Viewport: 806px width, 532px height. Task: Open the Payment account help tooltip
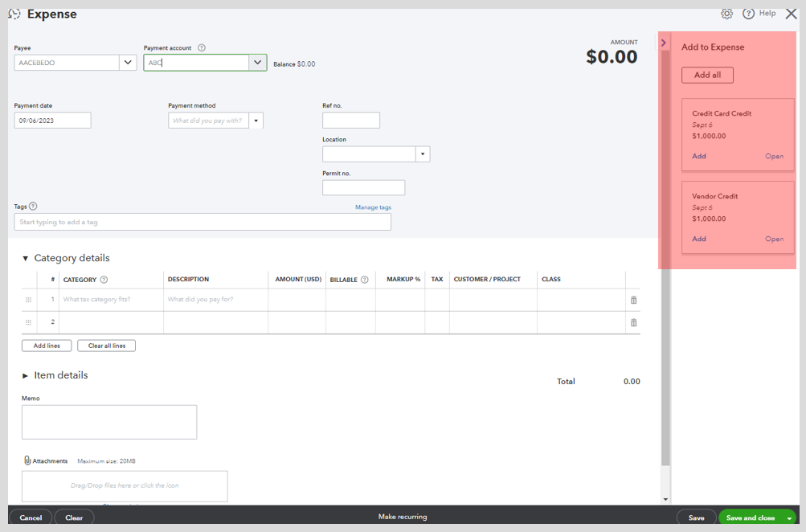200,47
